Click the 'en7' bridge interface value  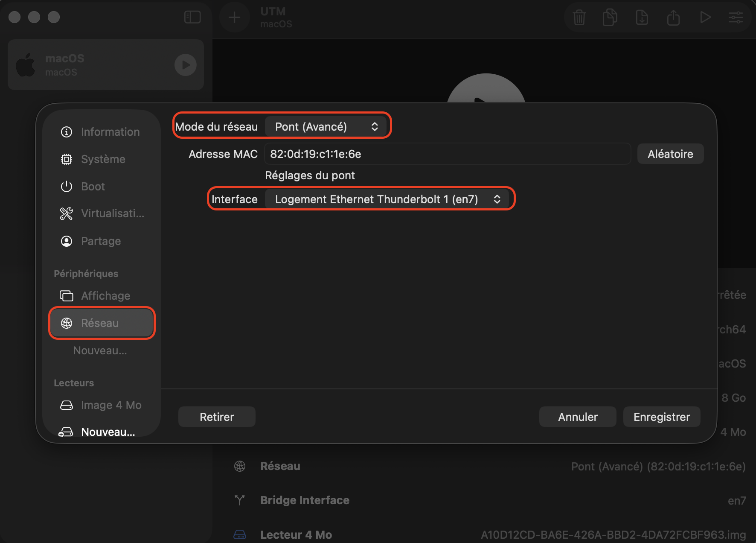pos(737,501)
